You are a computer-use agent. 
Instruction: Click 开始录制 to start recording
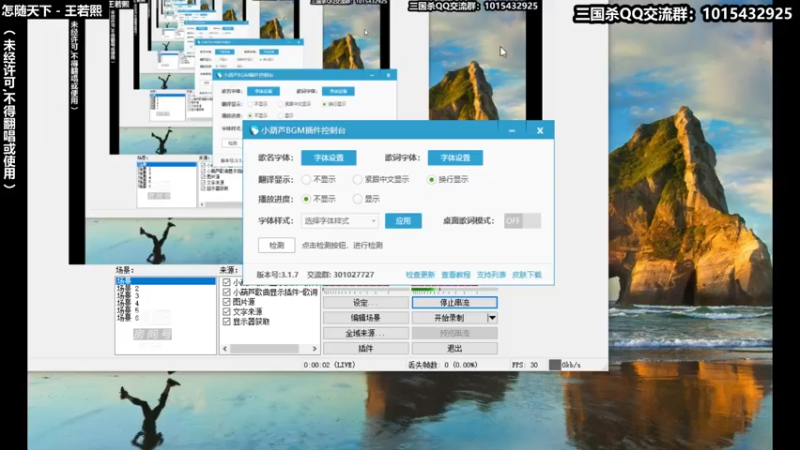point(449,318)
